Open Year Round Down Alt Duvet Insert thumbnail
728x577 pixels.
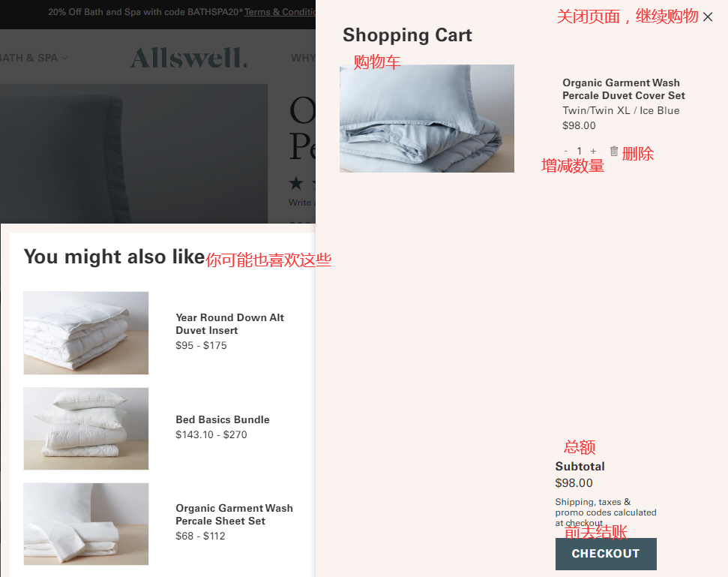[86, 332]
